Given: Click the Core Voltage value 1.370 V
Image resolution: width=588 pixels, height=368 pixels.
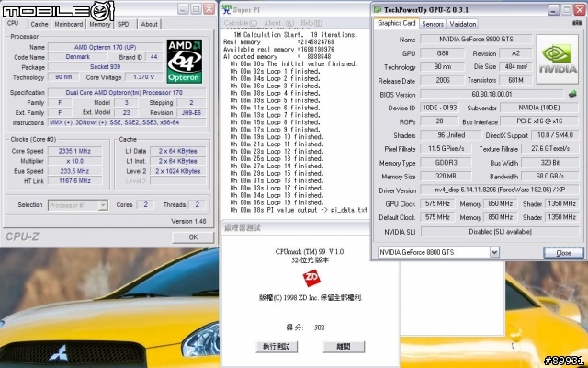Looking at the screenshot, I should pos(144,77).
